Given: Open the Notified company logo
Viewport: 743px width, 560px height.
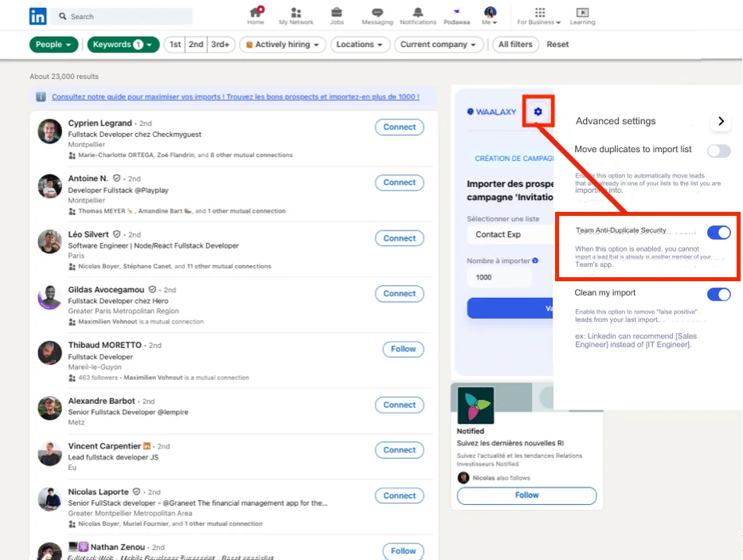Looking at the screenshot, I should [475, 405].
